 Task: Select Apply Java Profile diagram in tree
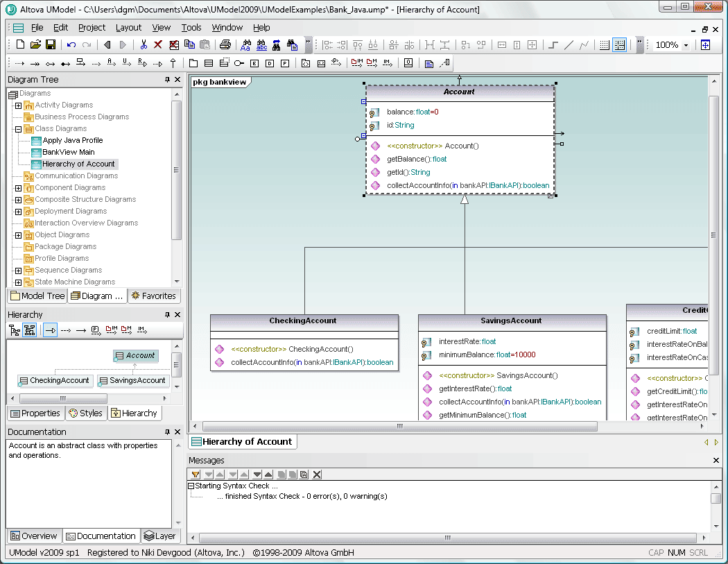click(72, 140)
